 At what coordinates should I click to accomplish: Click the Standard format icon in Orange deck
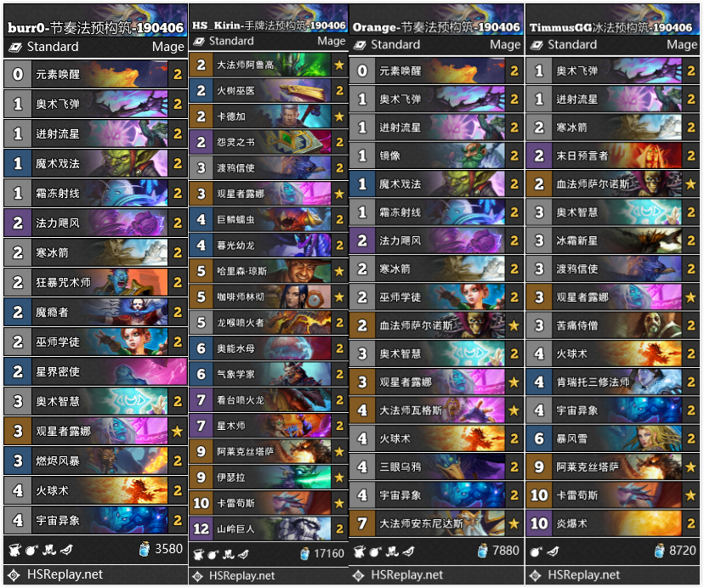coord(360,45)
